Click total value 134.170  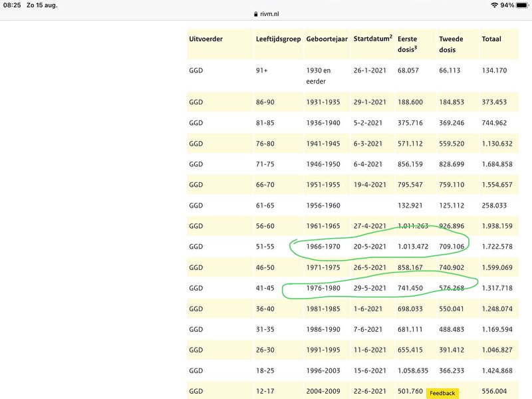pyautogui.click(x=494, y=70)
